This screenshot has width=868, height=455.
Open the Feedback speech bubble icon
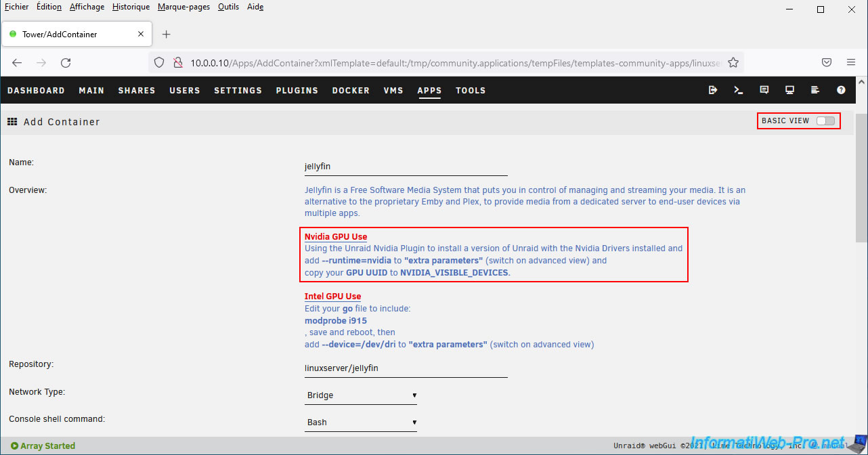764,90
